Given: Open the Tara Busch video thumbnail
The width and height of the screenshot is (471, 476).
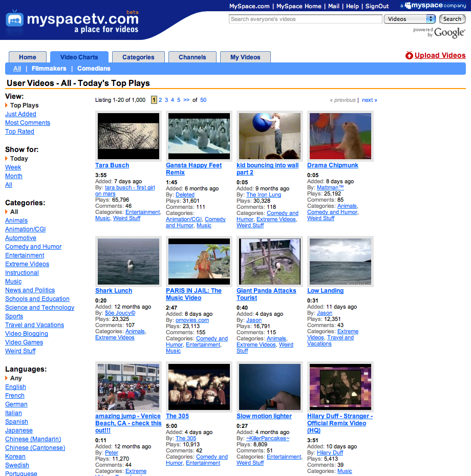Looking at the screenshot, I should tap(129, 136).
